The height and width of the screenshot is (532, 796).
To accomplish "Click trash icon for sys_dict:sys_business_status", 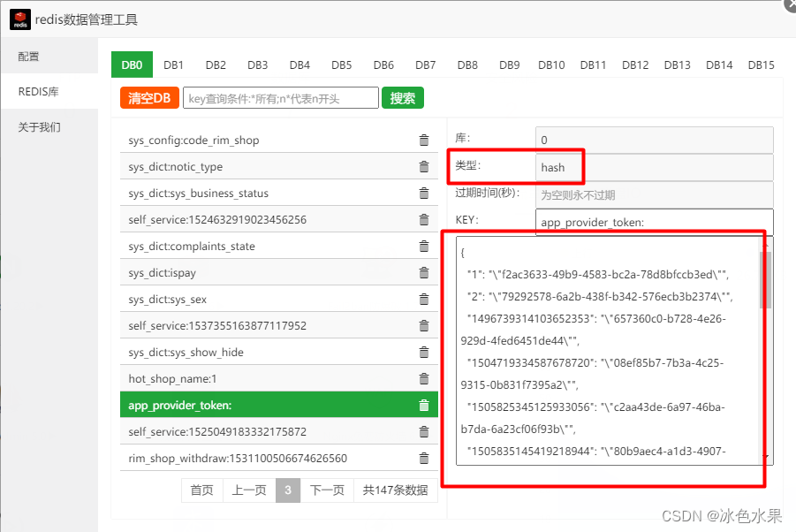I will (424, 193).
